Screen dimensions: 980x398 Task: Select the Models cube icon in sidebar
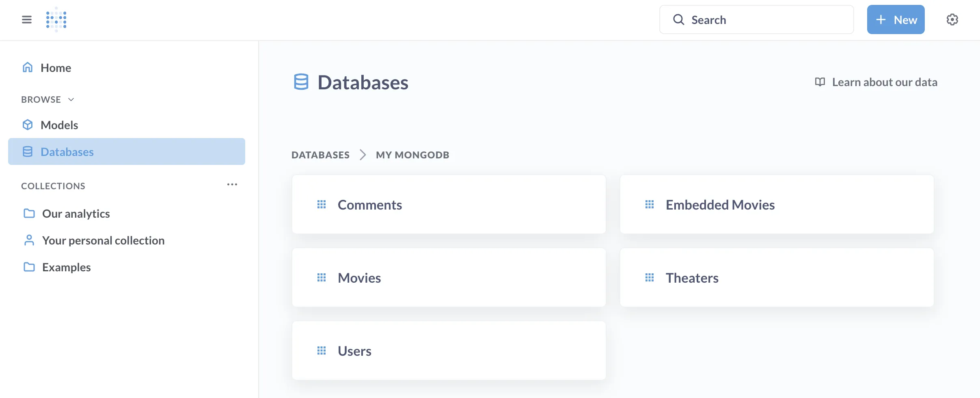click(x=28, y=125)
